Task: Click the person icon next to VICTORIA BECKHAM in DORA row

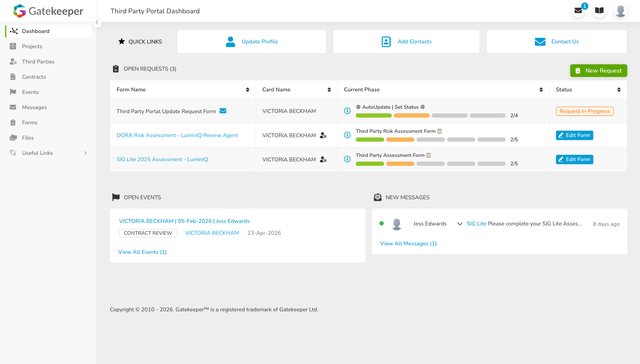Action: [323, 135]
